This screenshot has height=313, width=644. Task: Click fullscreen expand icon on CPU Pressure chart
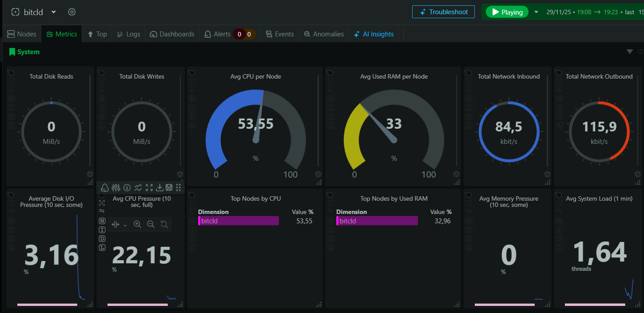pos(149,187)
